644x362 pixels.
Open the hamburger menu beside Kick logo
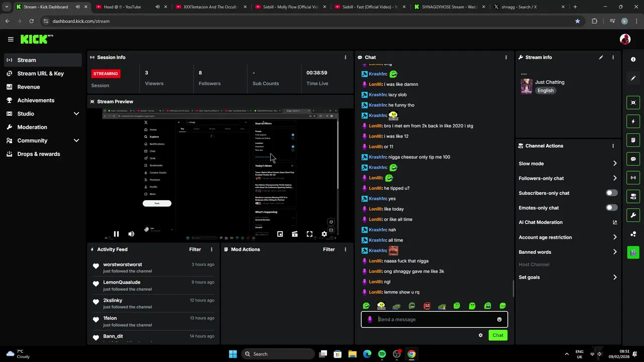11,39
